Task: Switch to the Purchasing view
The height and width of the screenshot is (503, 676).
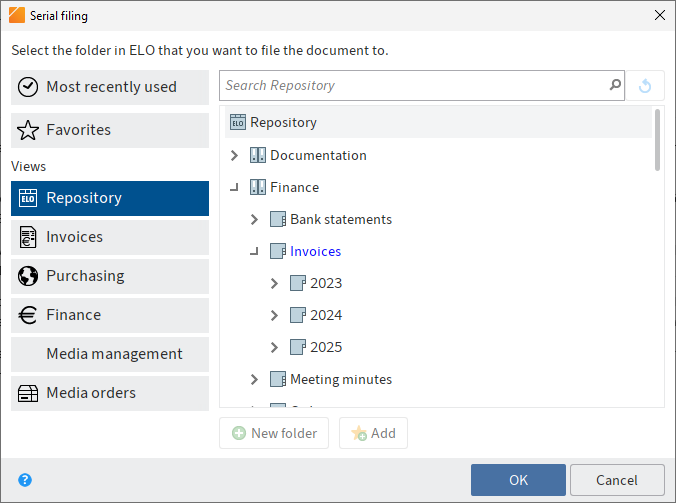Action: tap(110, 276)
